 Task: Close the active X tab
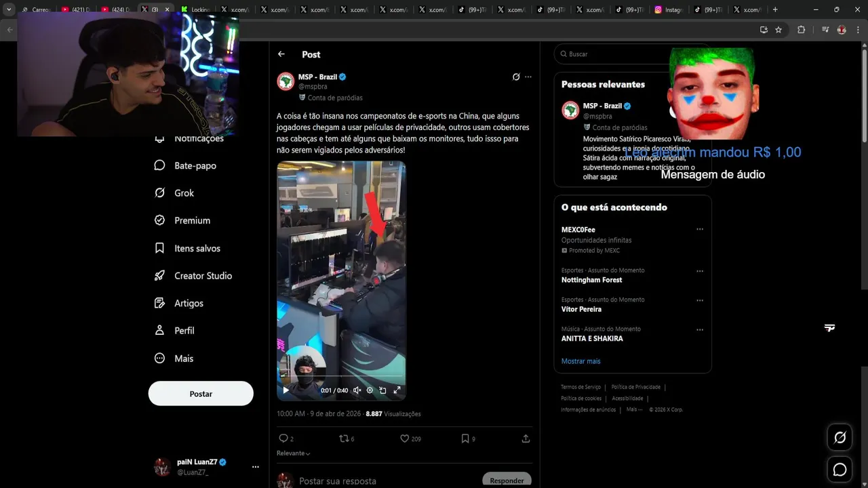[167, 9]
